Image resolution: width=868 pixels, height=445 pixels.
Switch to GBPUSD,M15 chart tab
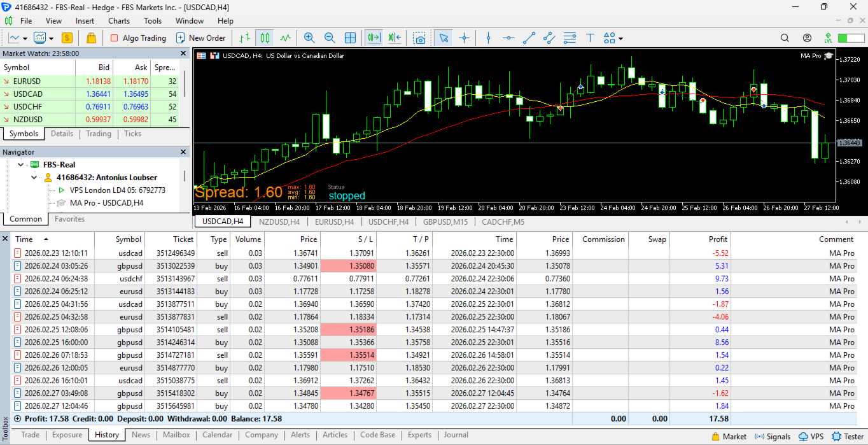445,222
